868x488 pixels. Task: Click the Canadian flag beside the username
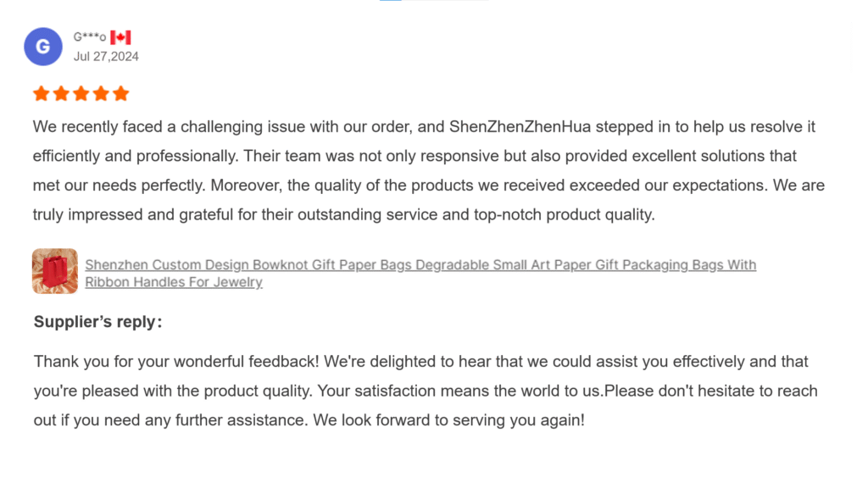pyautogui.click(x=120, y=37)
